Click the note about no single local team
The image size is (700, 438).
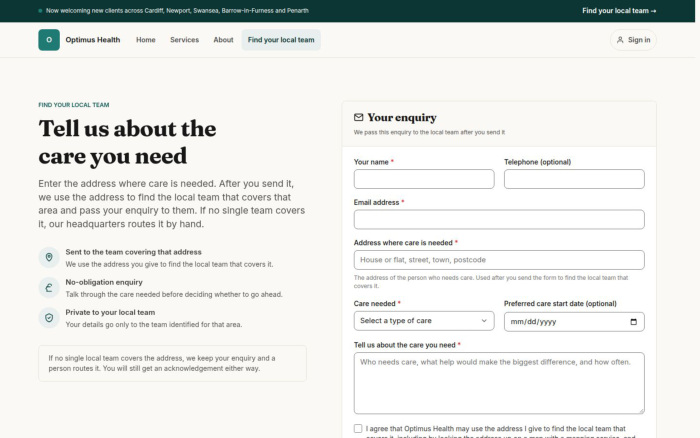[172, 363]
